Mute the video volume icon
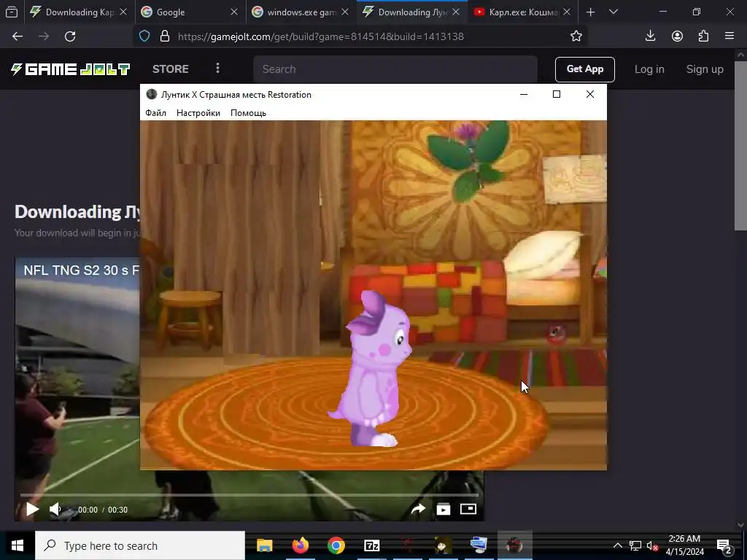 point(55,510)
